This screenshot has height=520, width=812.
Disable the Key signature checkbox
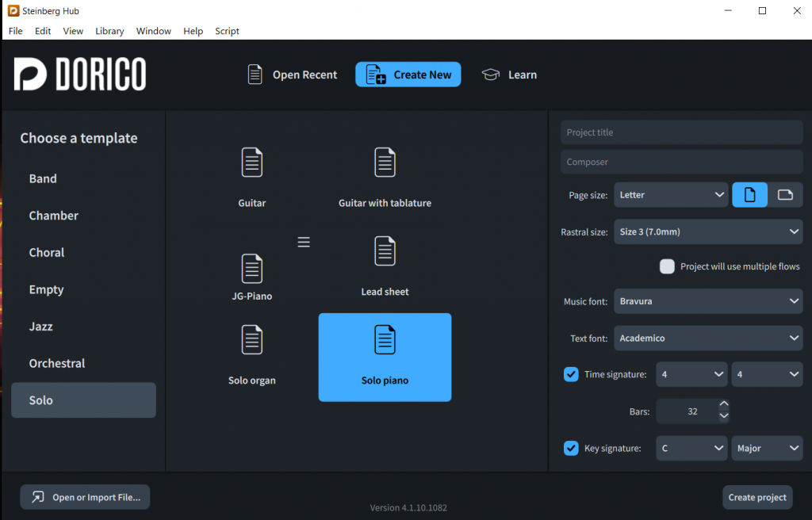[571, 448]
